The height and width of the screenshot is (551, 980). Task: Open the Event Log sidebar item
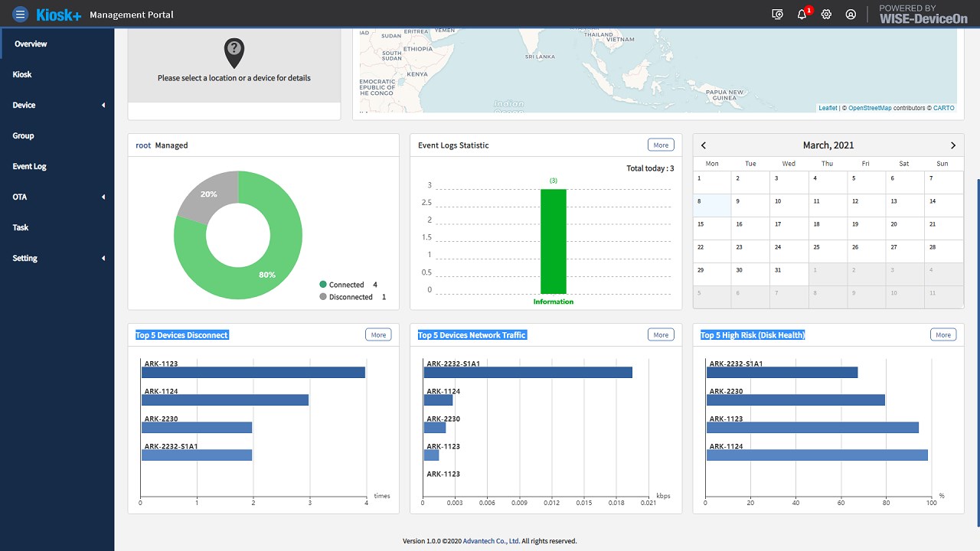[57, 166]
